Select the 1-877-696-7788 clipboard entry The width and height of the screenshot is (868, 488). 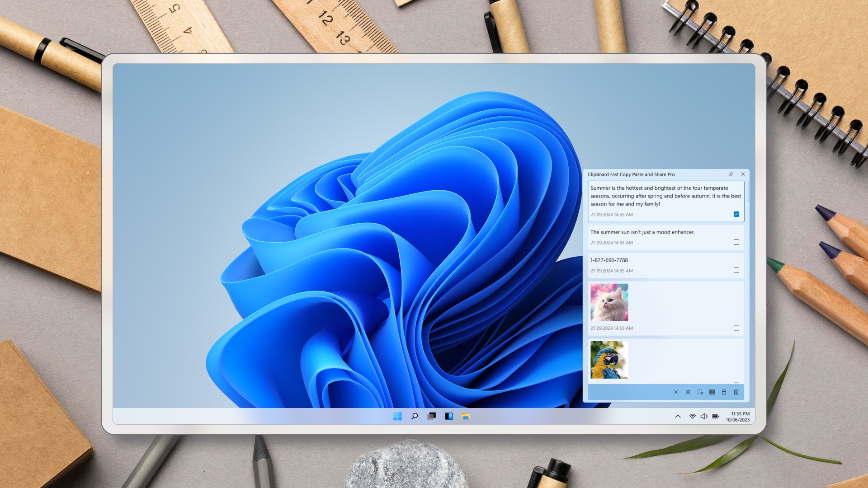(609, 260)
